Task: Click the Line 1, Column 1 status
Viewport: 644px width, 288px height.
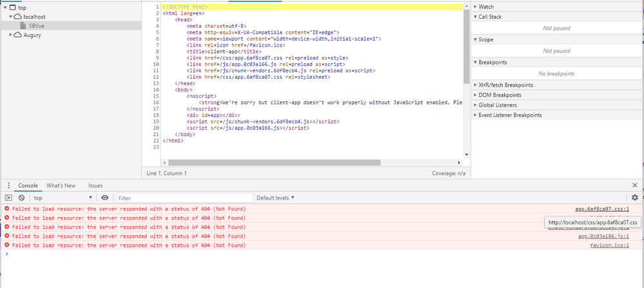Action: pos(166,173)
